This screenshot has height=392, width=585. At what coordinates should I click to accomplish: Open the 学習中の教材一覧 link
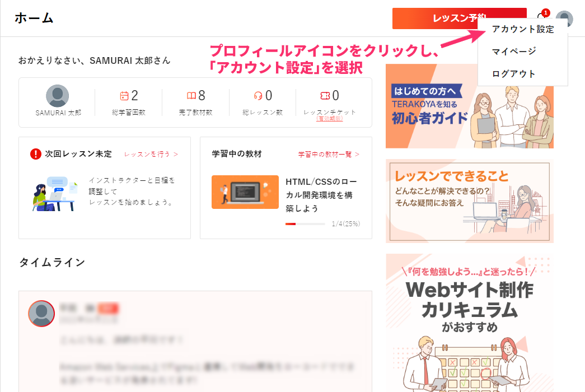point(325,155)
